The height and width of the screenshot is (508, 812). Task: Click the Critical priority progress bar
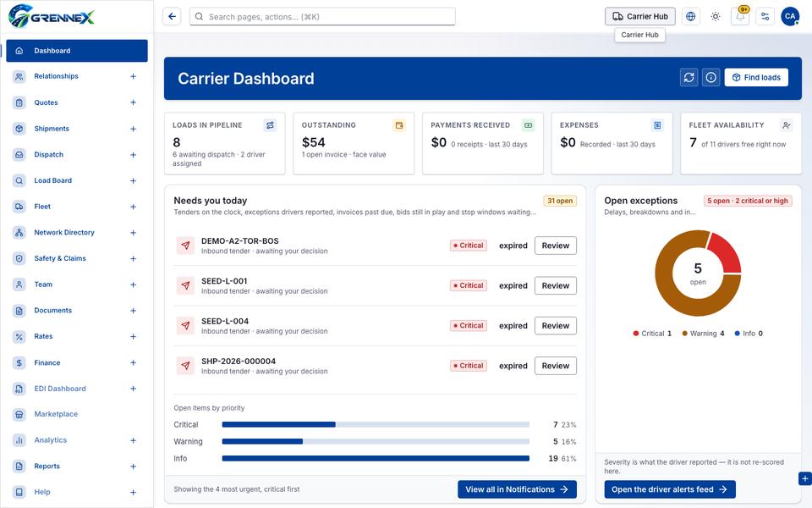coord(376,424)
